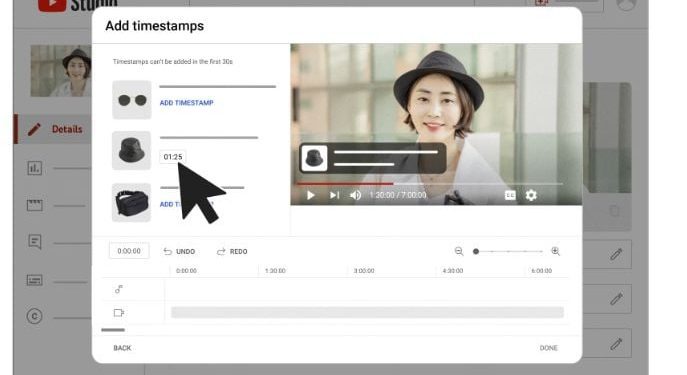Open the comments sidebar icon

point(35,242)
